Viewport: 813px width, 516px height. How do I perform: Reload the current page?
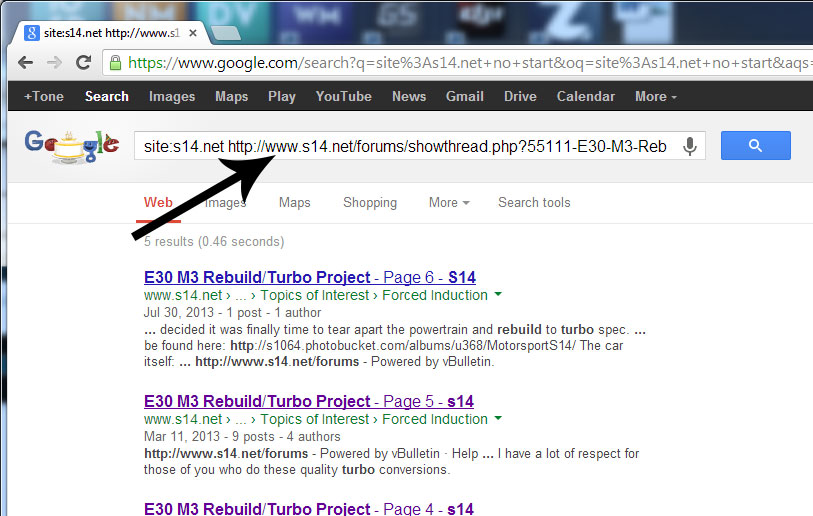[83, 63]
